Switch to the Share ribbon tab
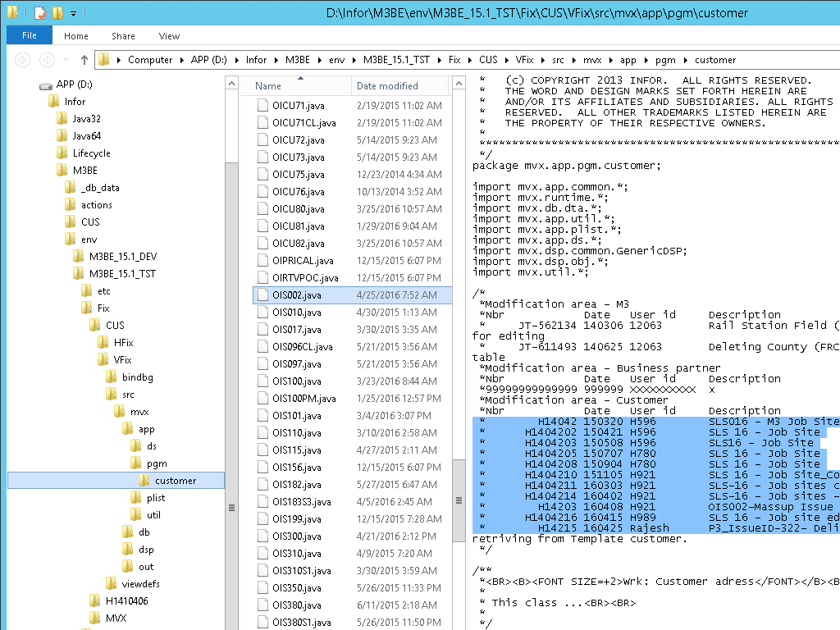The height and width of the screenshot is (630, 840). (x=123, y=36)
